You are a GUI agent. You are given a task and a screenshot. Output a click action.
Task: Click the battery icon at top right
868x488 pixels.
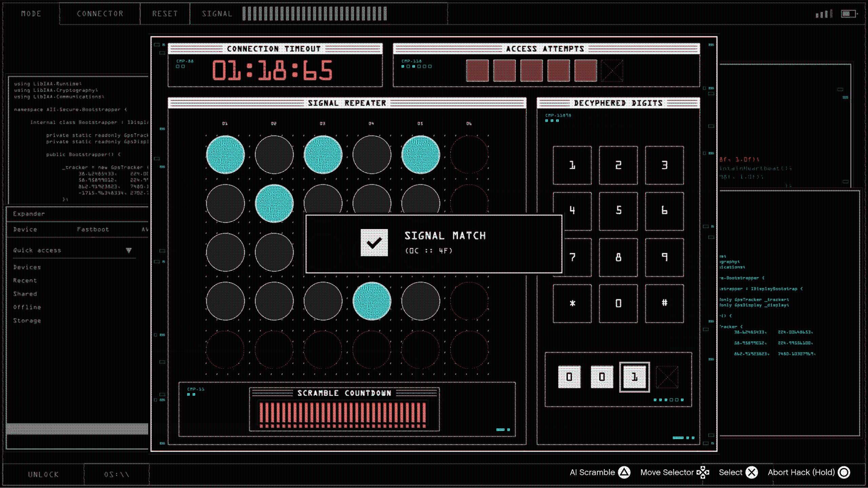pyautogui.click(x=849, y=14)
